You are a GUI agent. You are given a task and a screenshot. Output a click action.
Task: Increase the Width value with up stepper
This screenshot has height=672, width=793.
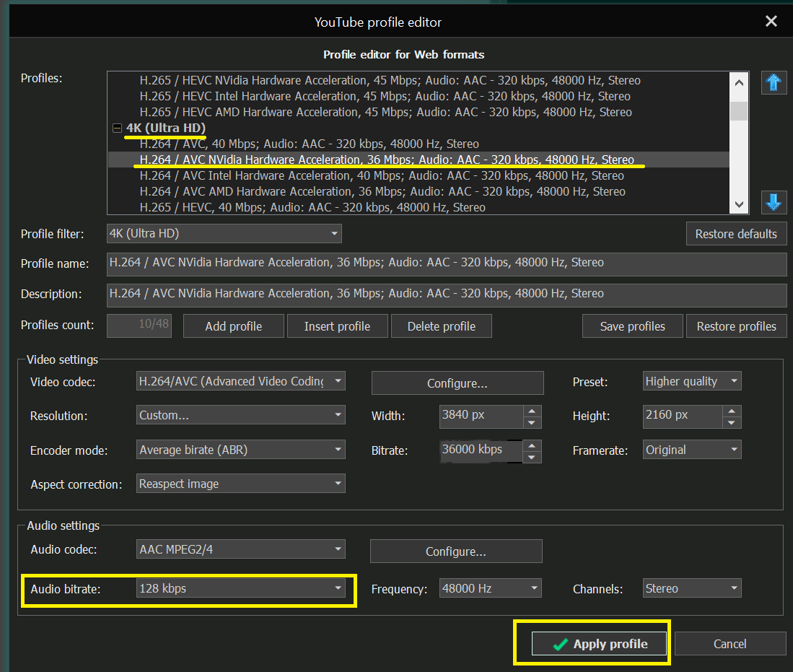pyautogui.click(x=532, y=411)
